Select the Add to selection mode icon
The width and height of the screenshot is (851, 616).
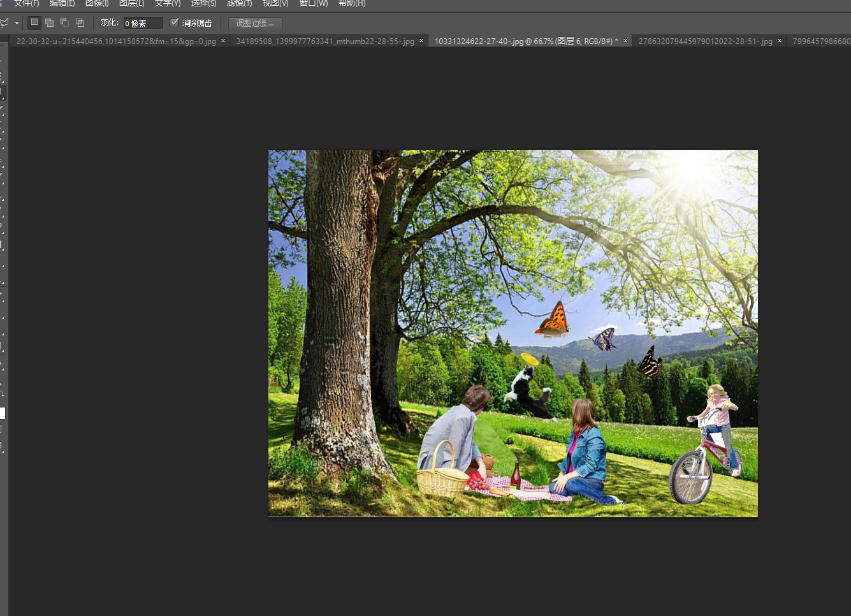click(49, 22)
